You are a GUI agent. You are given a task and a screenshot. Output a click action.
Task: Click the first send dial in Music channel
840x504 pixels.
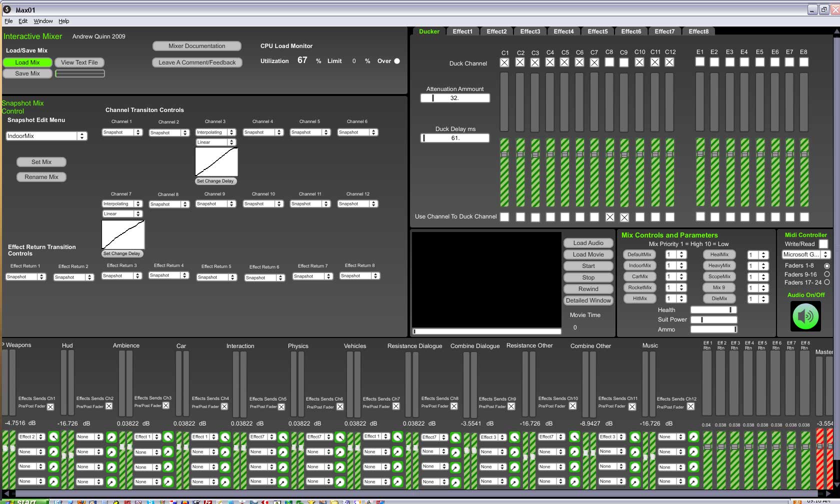click(693, 437)
